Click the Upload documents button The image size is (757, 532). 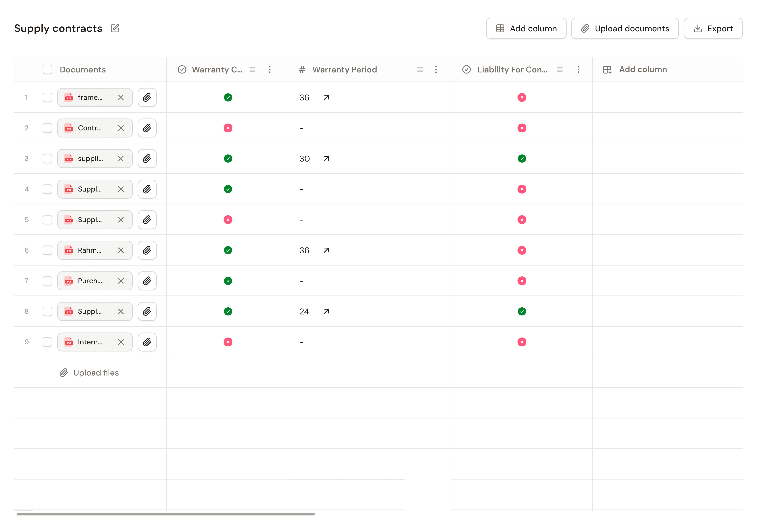coord(625,28)
